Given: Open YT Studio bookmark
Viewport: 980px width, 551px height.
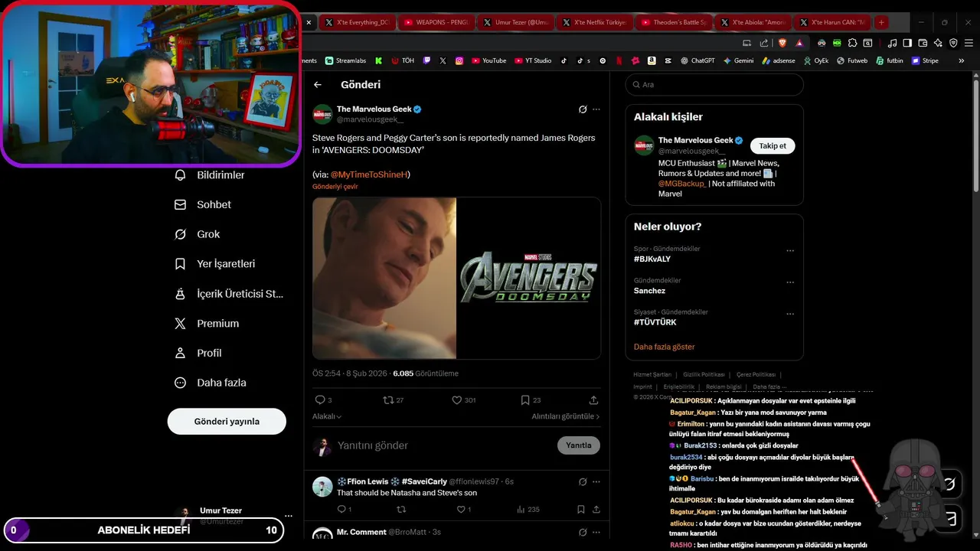Looking at the screenshot, I should [533, 60].
